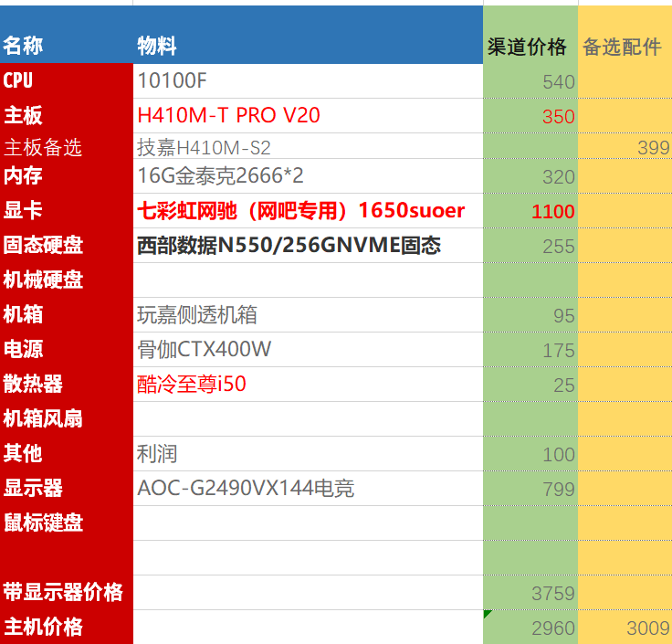Image resolution: width=672 pixels, height=644 pixels.
Task: Select the 鼠标键盘 row label
Action: [67, 523]
